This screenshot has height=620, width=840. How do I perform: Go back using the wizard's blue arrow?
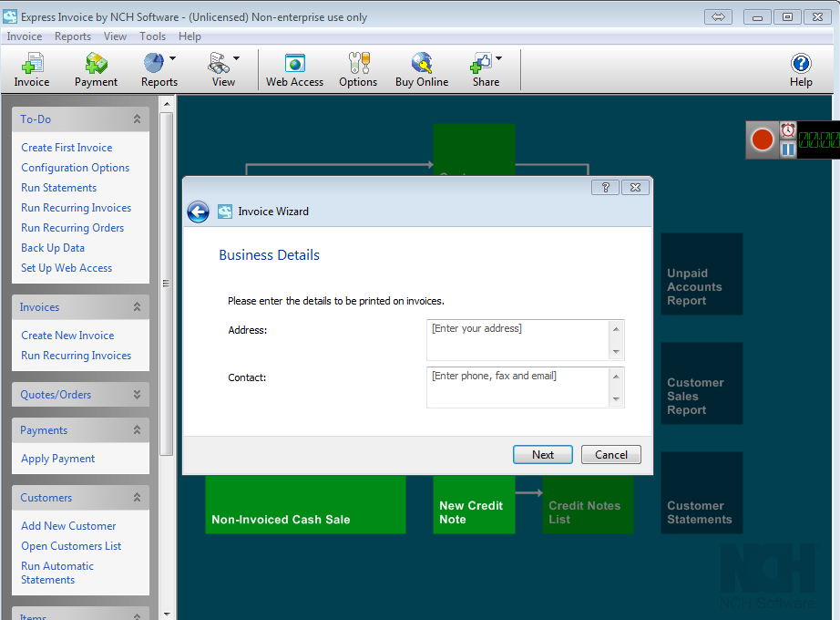pyautogui.click(x=199, y=212)
